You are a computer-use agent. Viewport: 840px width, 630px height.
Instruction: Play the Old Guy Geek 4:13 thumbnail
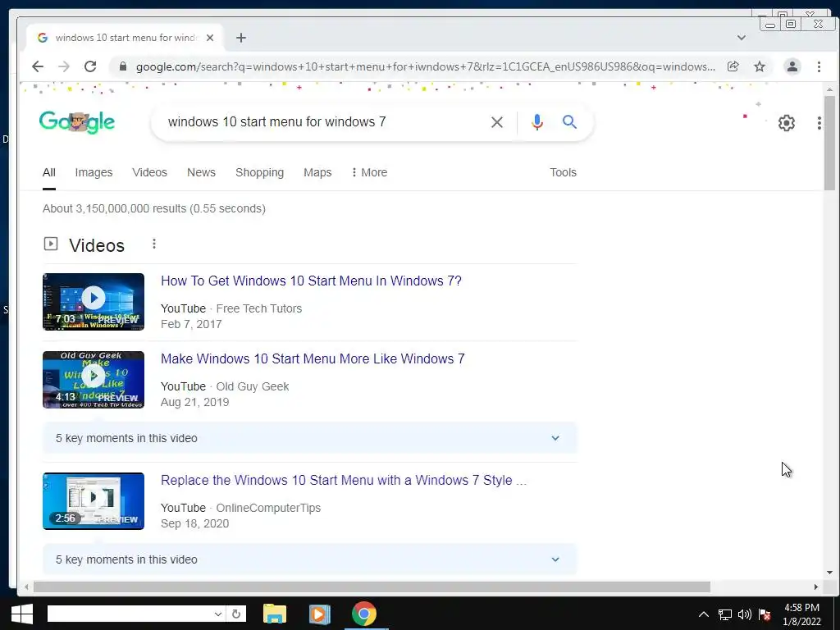tap(94, 379)
